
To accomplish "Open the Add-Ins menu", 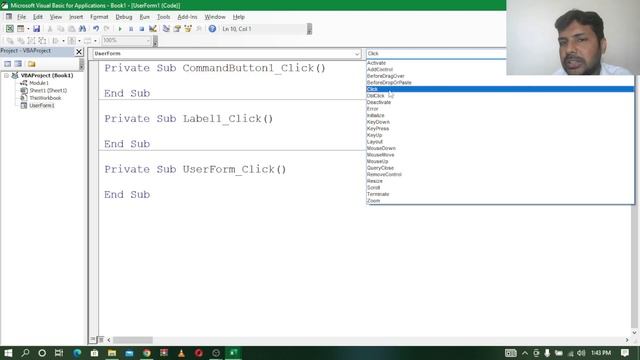I will (x=187, y=17).
